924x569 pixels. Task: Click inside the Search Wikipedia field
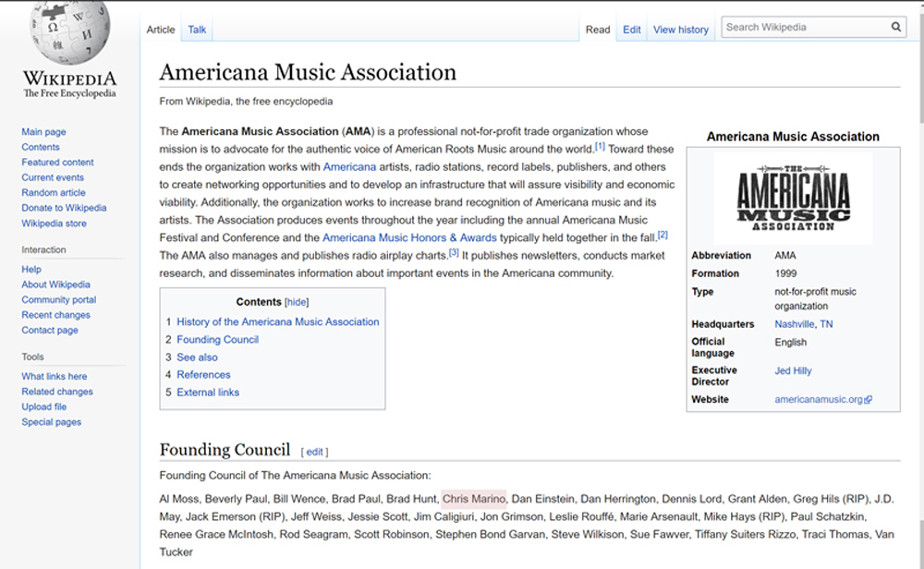804,28
